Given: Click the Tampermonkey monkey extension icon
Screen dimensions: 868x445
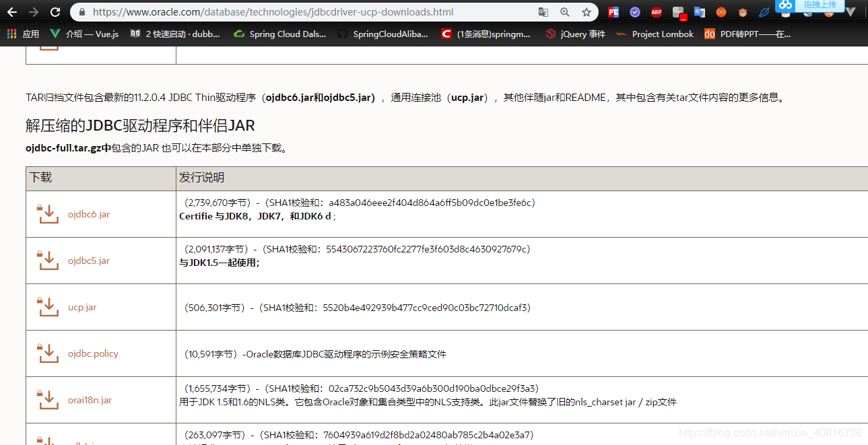Looking at the screenshot, I should (741, 11).
